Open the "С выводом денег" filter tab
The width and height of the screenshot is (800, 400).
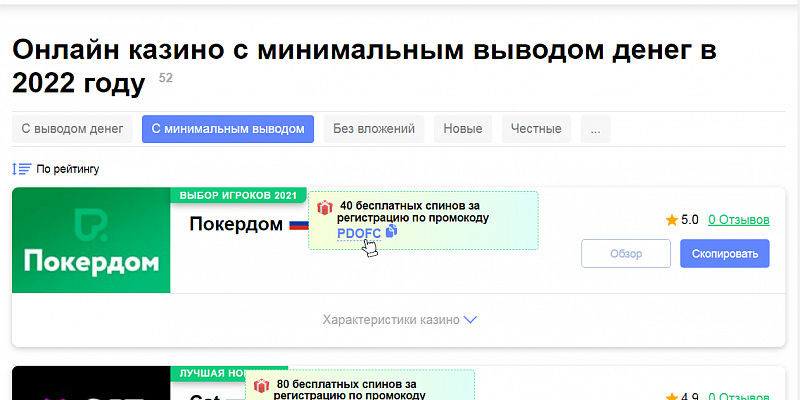[x=72, y=129]
